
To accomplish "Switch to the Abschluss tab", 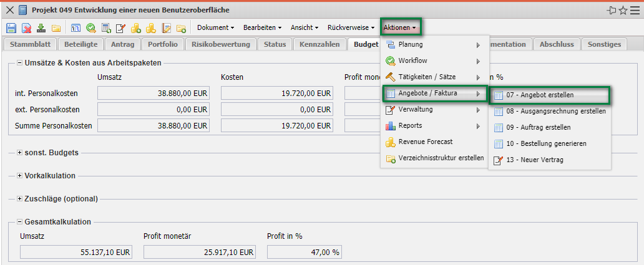I will point(557,44).
